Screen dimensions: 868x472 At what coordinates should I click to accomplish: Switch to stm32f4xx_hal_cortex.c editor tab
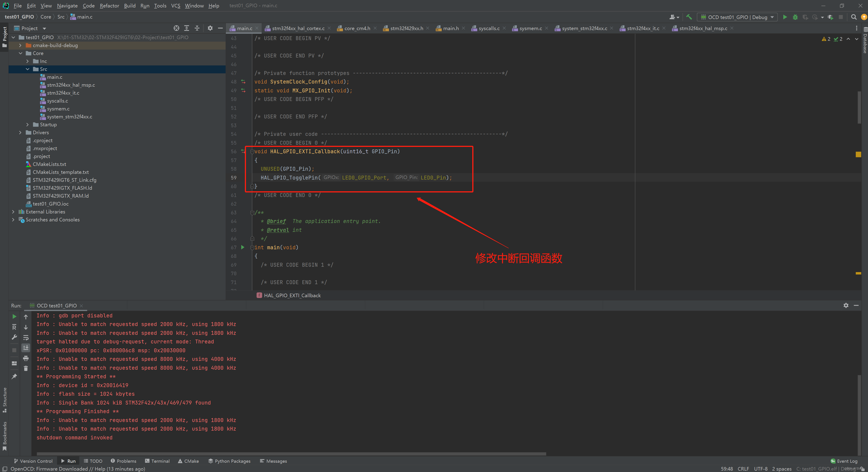(298, 28)
